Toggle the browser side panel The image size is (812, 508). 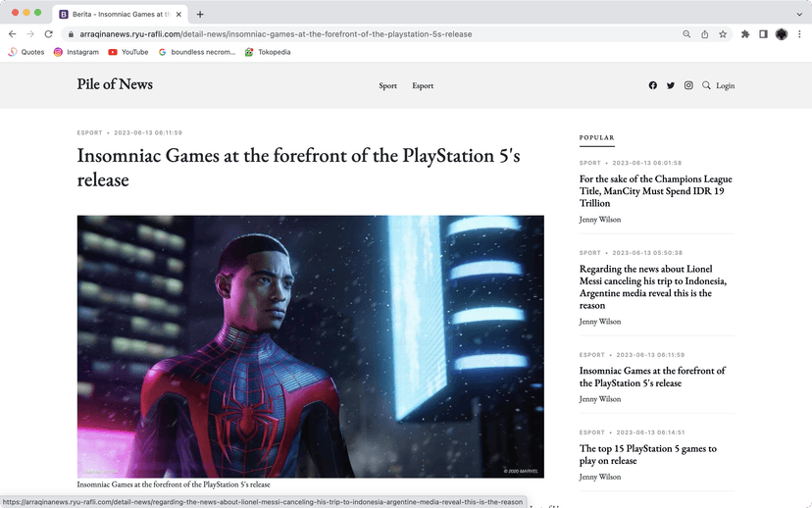[763, 33]
